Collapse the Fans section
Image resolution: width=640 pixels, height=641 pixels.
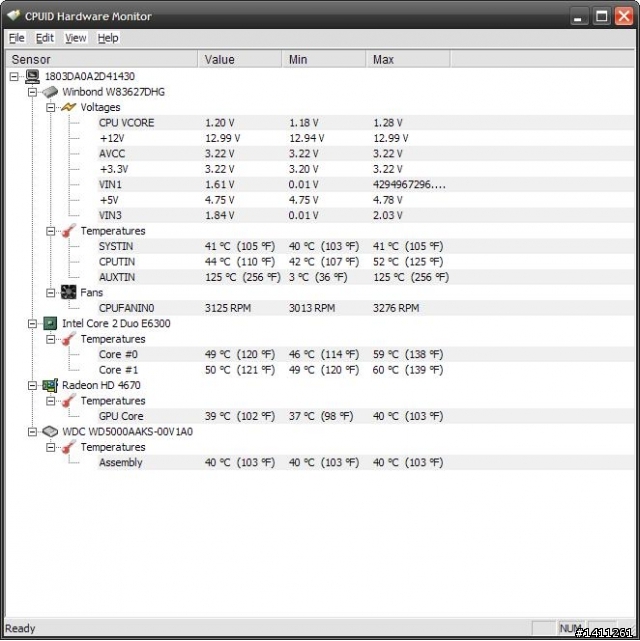click(50, 293)
